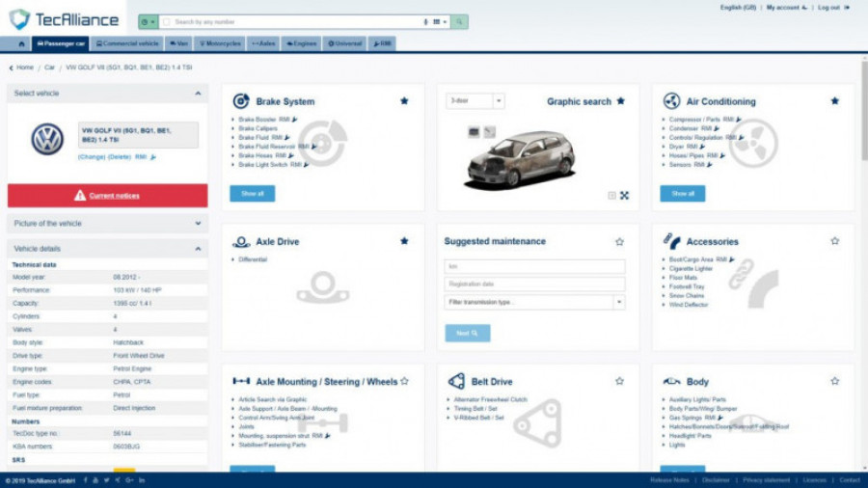This screenshot has width=868, height=488.
Task: Open Privacy statement in footer
Action: (x=766, y=480)
